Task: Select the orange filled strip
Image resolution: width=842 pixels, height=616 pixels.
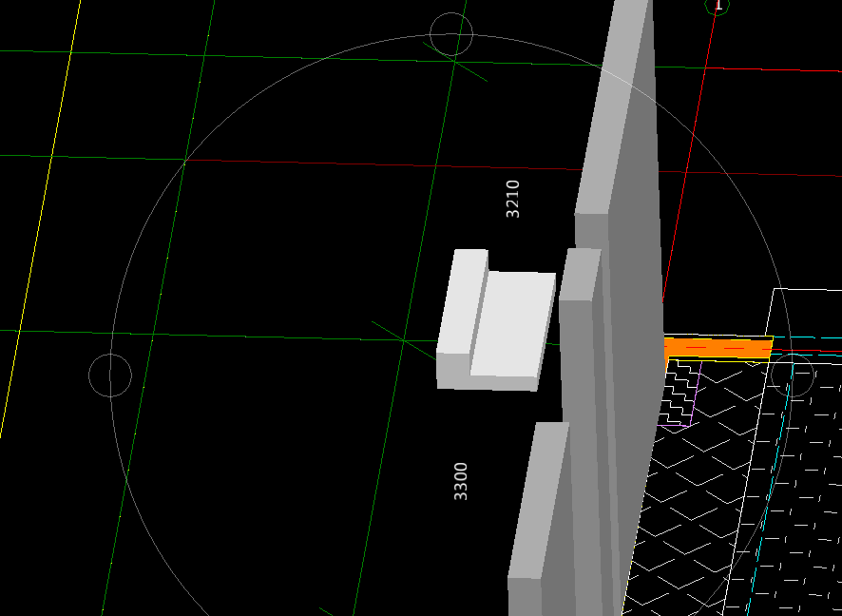Action: pos(718,348)
